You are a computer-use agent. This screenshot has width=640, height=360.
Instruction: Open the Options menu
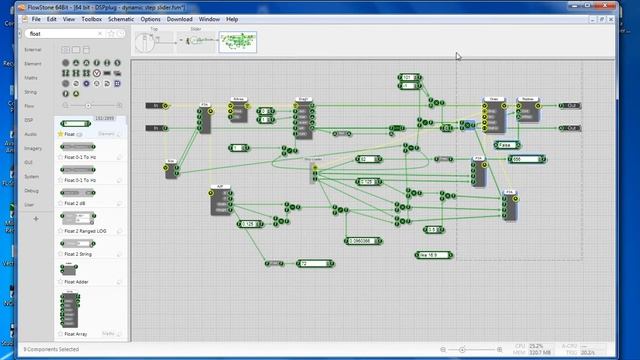[150, 19]
